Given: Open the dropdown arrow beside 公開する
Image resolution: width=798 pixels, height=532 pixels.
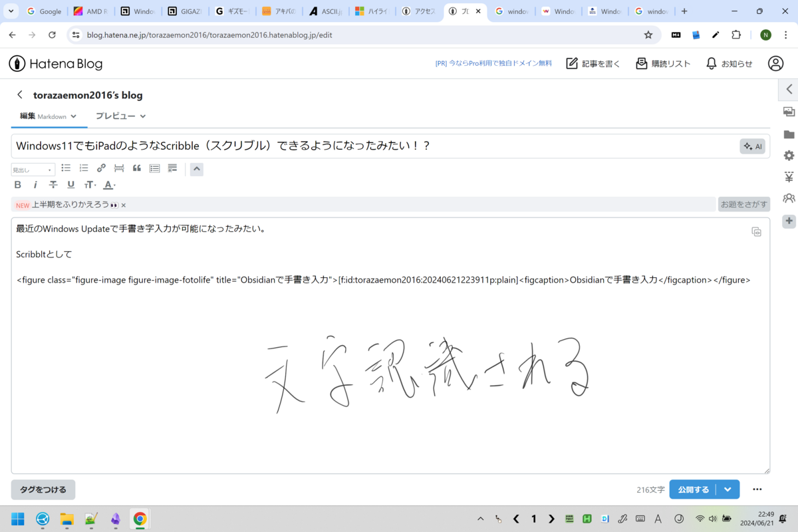Looking at the screenshot, I should 728,489.
